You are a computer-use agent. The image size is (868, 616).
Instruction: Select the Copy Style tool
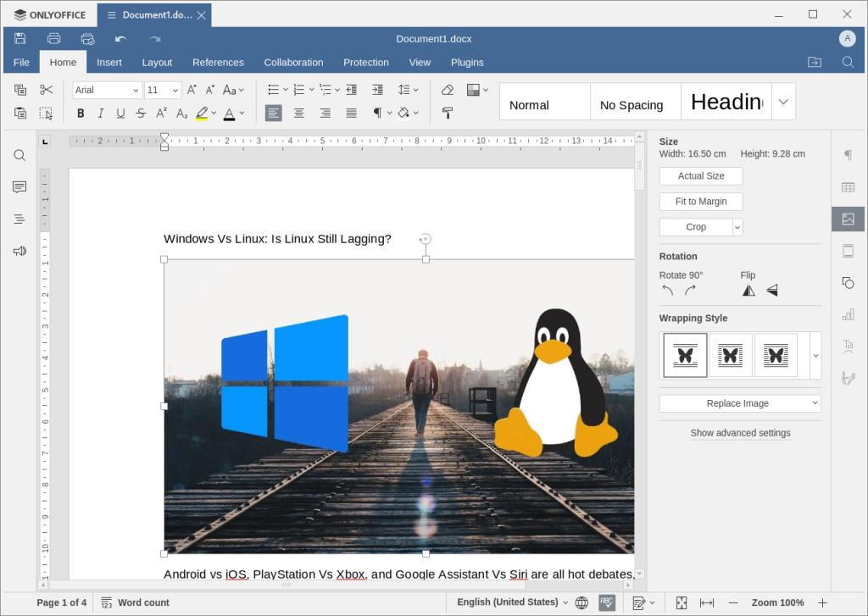447,113
